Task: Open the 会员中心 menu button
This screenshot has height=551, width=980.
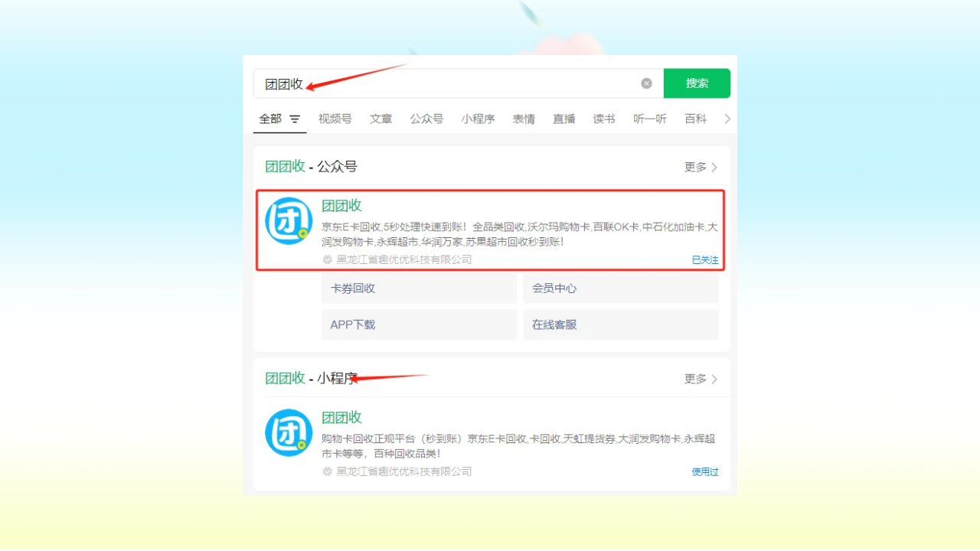Action: coord(621,289)
